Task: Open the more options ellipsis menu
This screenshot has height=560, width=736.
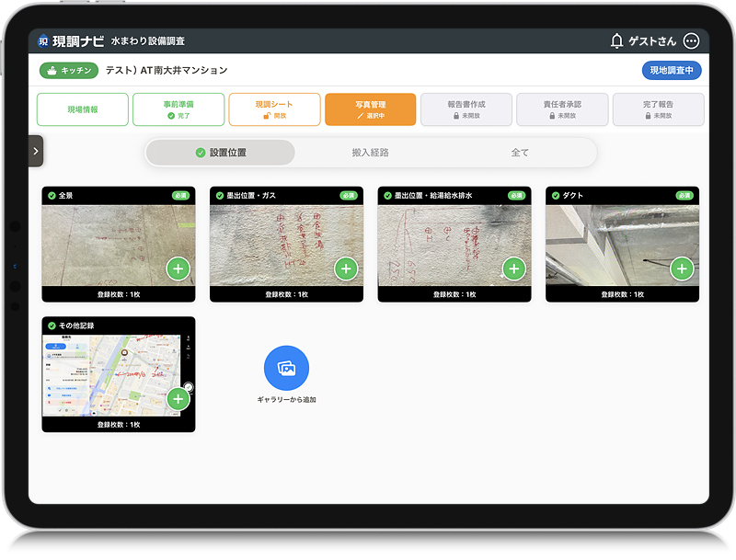Action: (691, 40)
